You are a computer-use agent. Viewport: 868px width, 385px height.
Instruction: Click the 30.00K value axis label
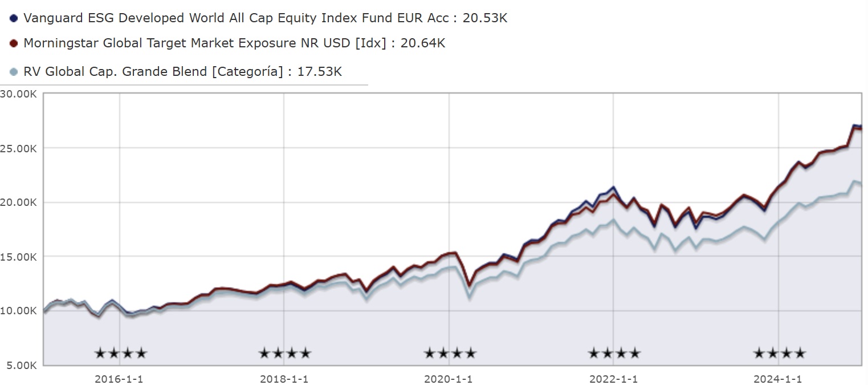coord(19,94)
